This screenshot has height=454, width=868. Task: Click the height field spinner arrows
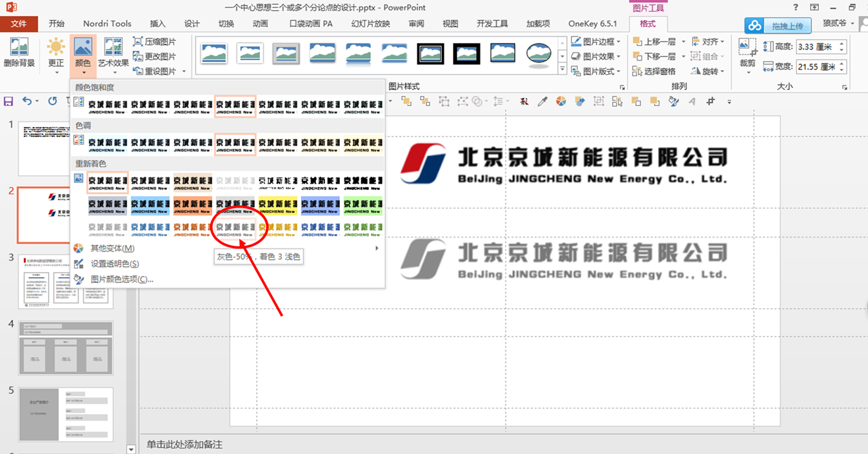(x=842, y=46)
